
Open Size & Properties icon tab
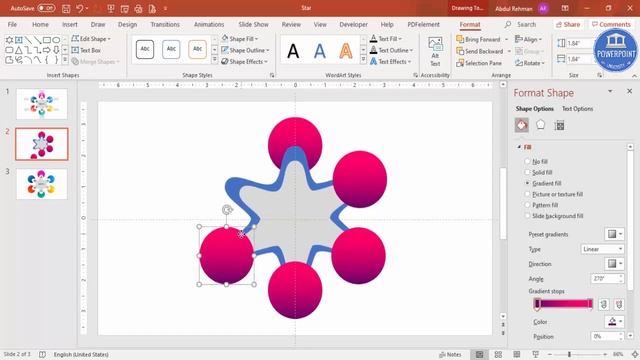(x=560, y=125)
